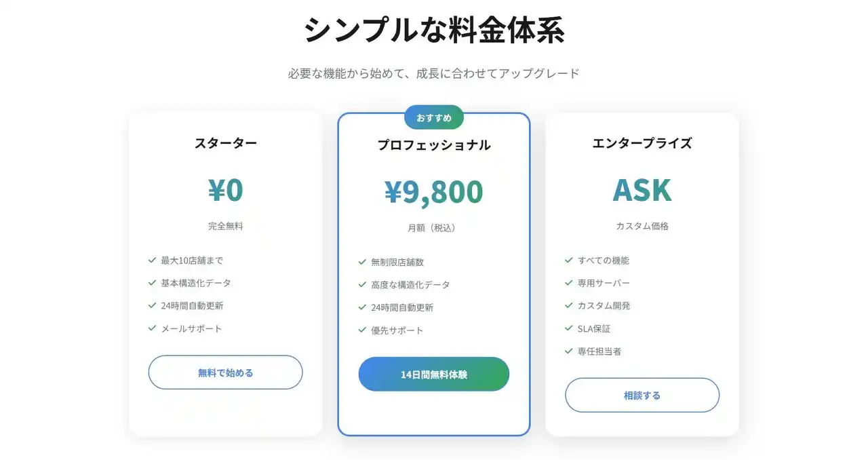Click checkmark icon beside 専用サーバー
The width and height of the screenshot is (868, 460).
[x=569, y=283]
